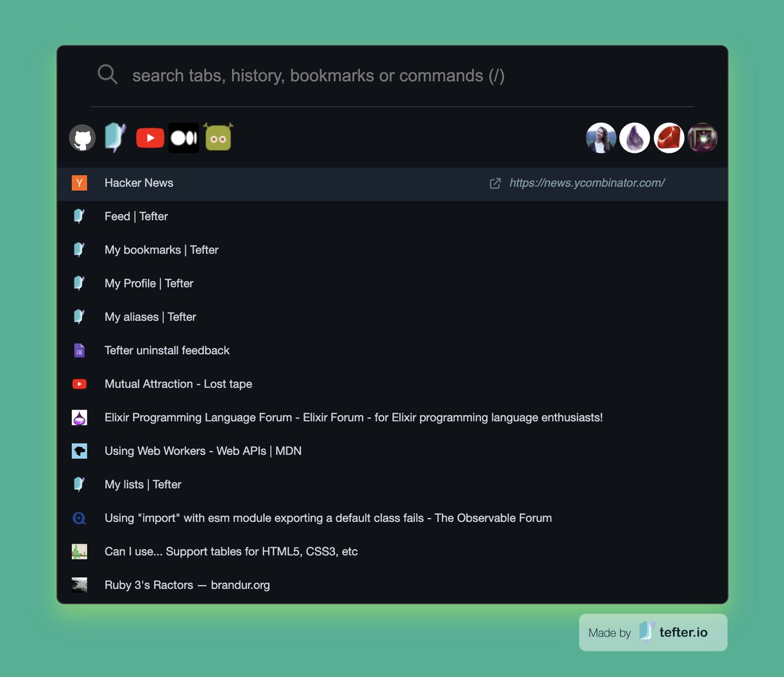Open the https://news.ycombinator.com/ link

(x=587, y=184)
